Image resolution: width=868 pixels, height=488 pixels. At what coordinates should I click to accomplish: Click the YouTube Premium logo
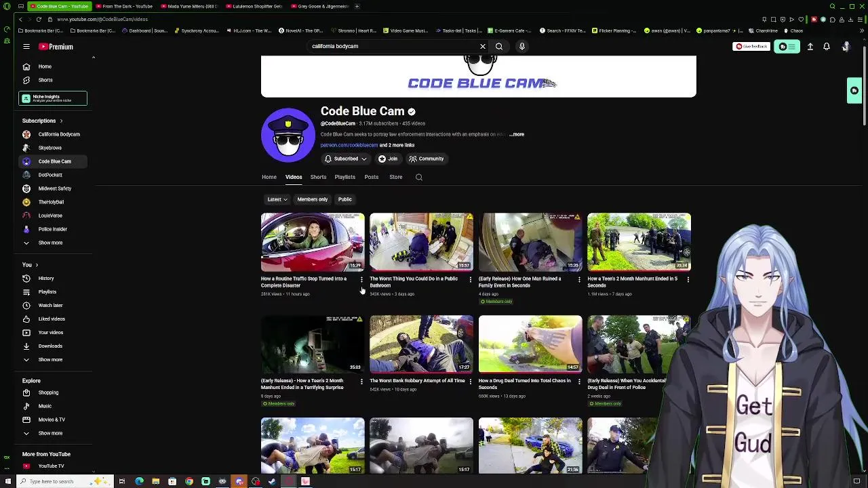56,46
